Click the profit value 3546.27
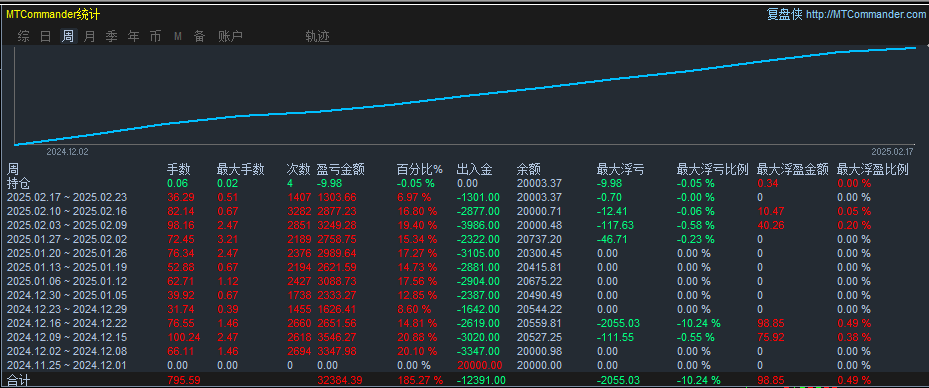The image size is (929, 388). point(338,338)
